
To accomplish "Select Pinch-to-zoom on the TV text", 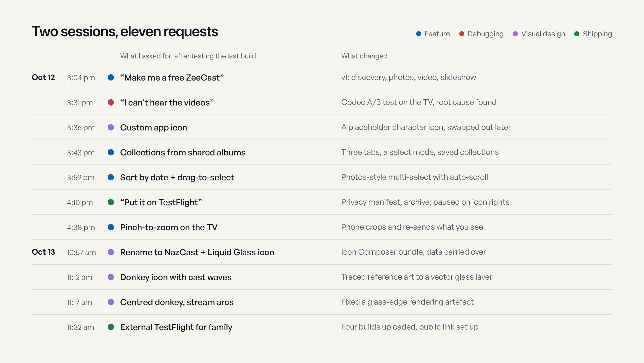I will (x=169, y=227).
